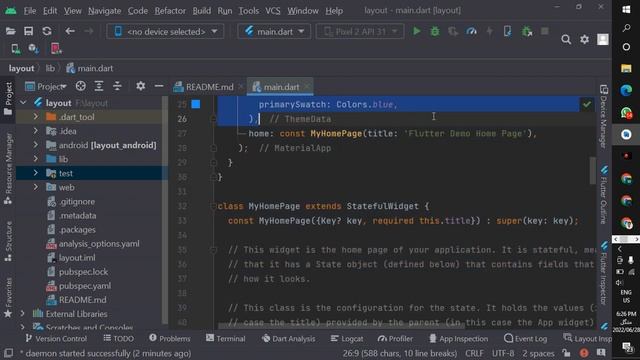Viewport: 640px width, 360px height.
Task: Run the app with the green play icon
Action: 416,31
